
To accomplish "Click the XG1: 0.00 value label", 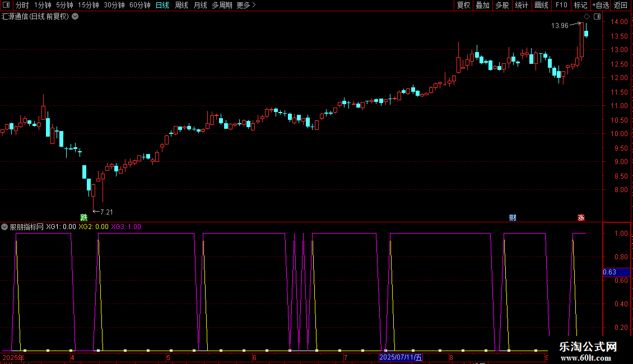I will pyautogui.click(x=61, y=227).
